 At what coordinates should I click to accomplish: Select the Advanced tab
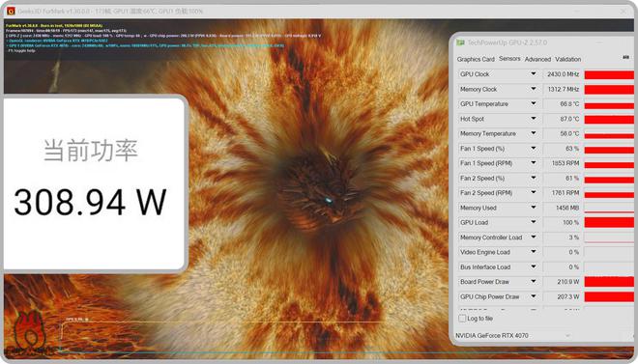pos(537,59)
